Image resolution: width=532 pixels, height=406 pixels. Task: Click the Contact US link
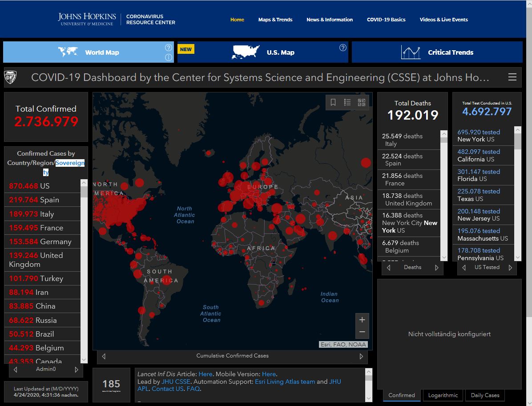168,389
